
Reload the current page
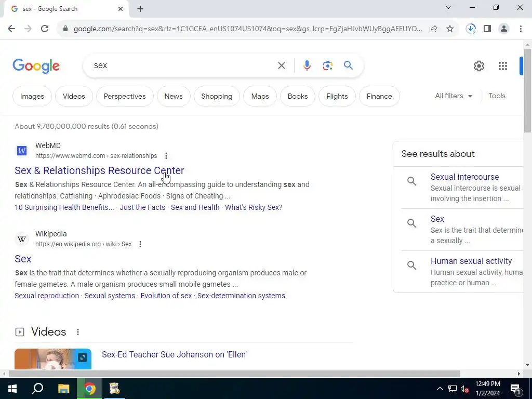click(45, 29)
